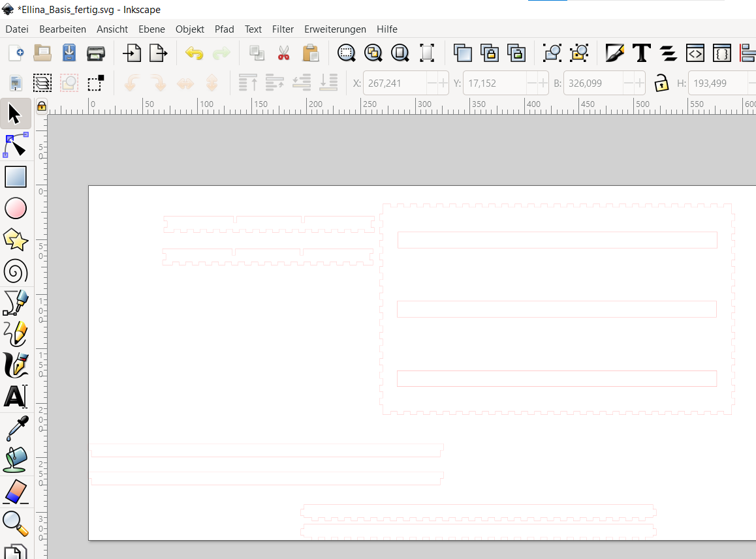Select the Star tool
Image resolution: width=756 pixels, height=559 pixels.
[x=15, y=240]
